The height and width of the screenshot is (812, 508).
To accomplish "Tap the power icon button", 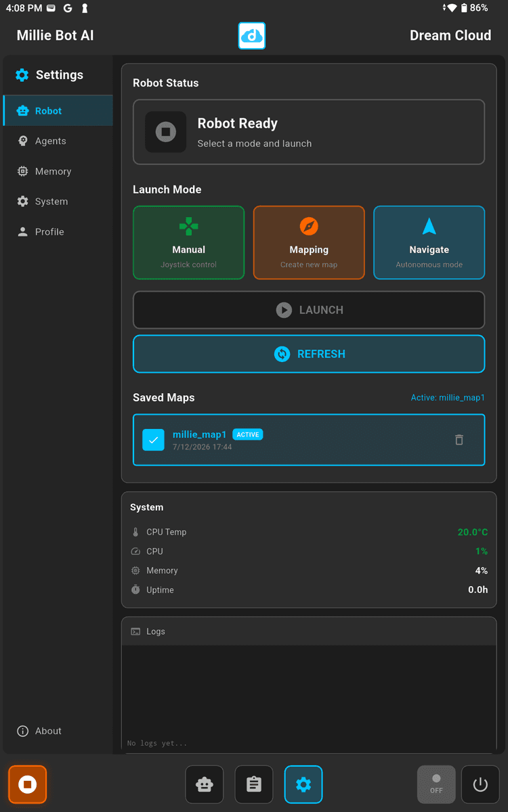I will tap(480, 784).
